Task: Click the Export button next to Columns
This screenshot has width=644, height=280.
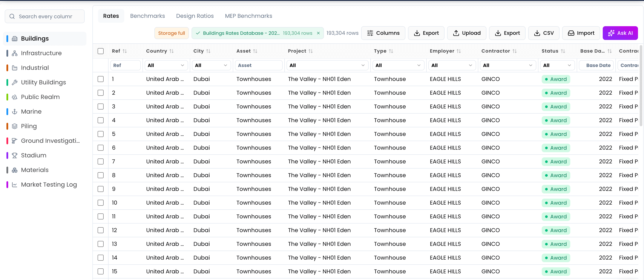Action: 426,33
